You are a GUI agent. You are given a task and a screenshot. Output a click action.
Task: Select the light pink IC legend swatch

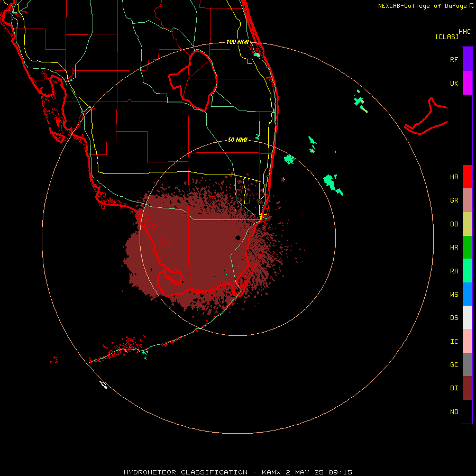pyautogui.click(x=467, y=341)
